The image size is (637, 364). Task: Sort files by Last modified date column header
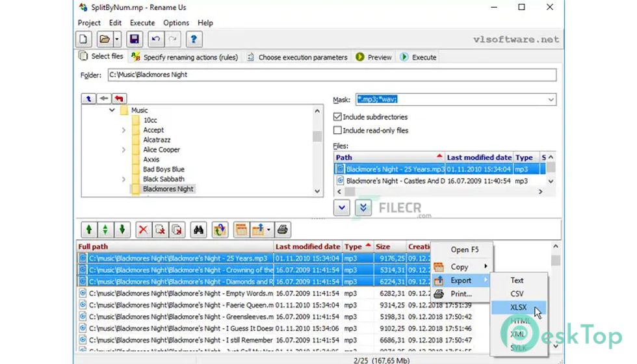point(479,157)
